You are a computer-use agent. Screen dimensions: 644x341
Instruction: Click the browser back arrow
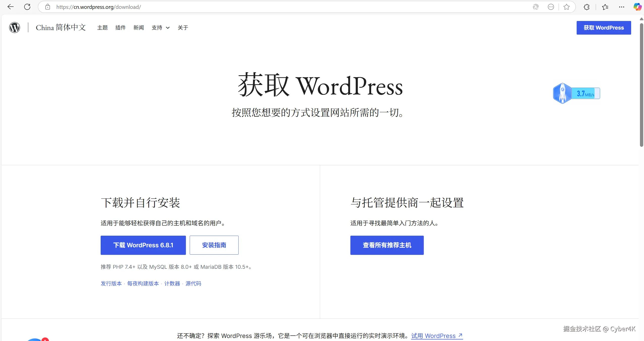coord(11,7)
